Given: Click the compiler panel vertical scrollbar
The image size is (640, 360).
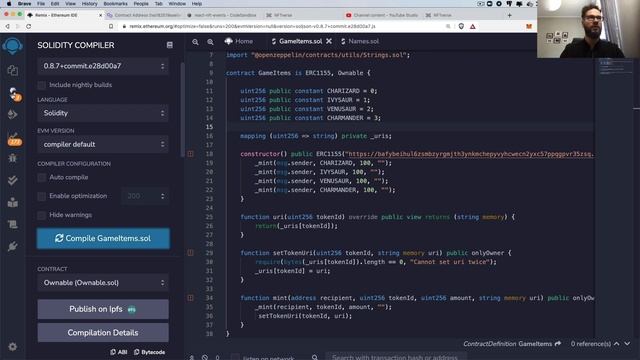Looking at the screenshot, I should click(x=182, y=110).
